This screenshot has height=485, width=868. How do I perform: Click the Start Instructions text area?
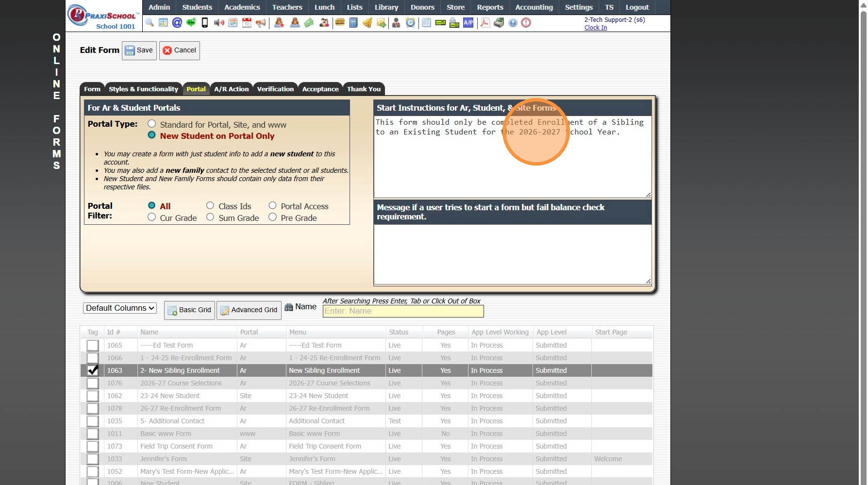click(513, 156)
